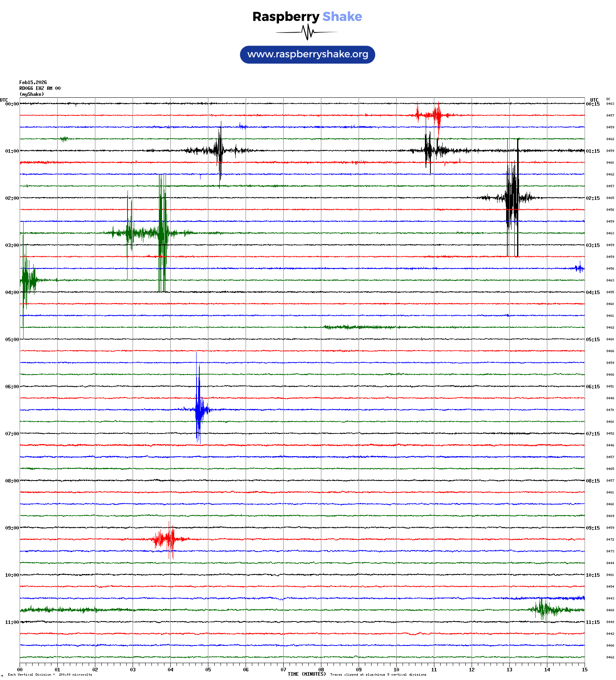Viewport: 616px width, 680px height.
Task: Click the tall green spike near minute 04
Action: click(162, 233)
